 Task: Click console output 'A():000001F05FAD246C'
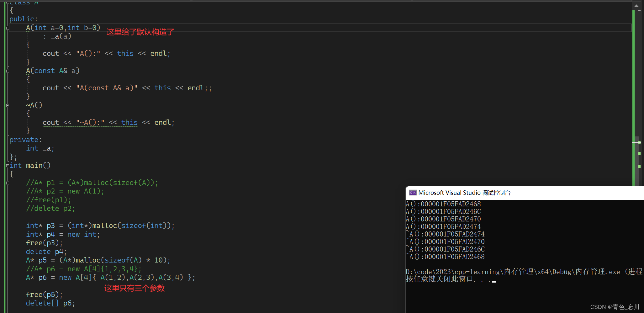click(443, 212)
